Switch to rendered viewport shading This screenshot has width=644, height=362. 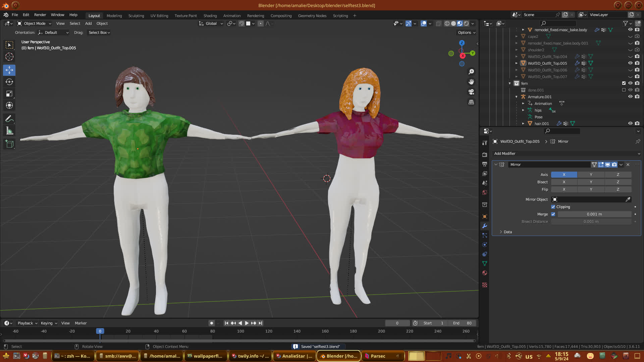(466, 23)
